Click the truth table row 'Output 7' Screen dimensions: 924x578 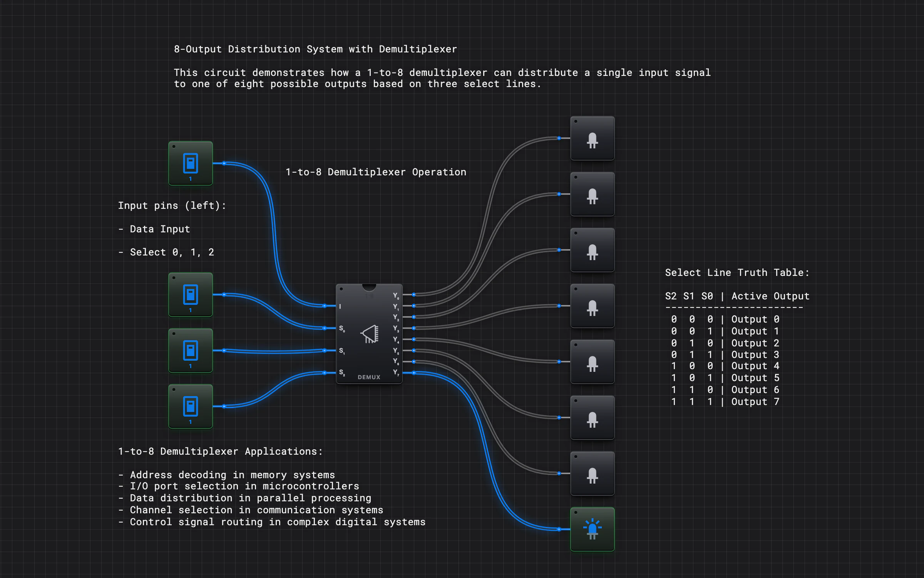(725, 402)
